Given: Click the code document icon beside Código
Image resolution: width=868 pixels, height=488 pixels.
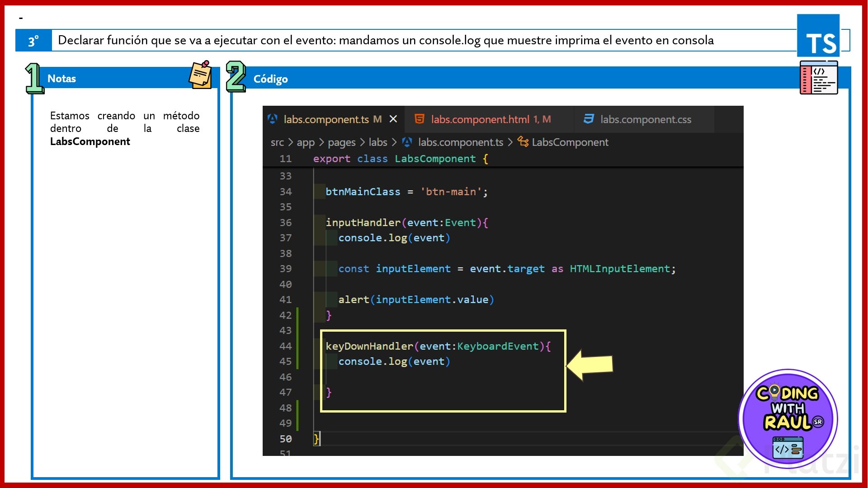Looking at the screenshot, I should pyautogui.click(x=819, y=78).
